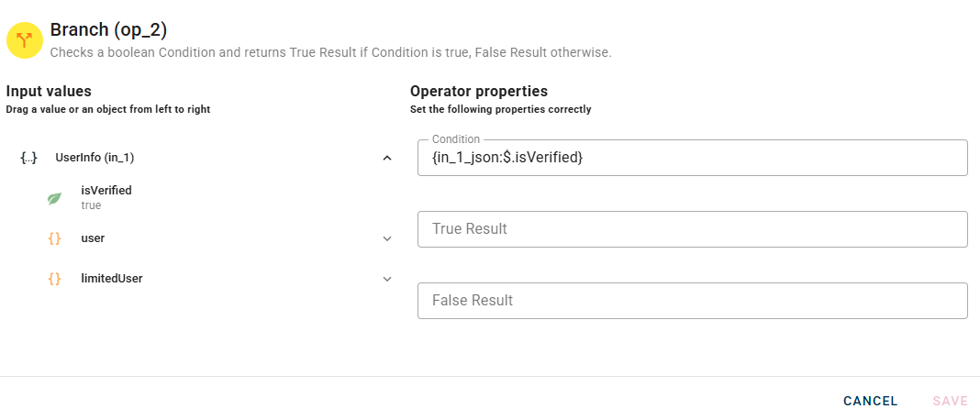Click the UserInfo curly braces icon

click(x=28, y=158)
